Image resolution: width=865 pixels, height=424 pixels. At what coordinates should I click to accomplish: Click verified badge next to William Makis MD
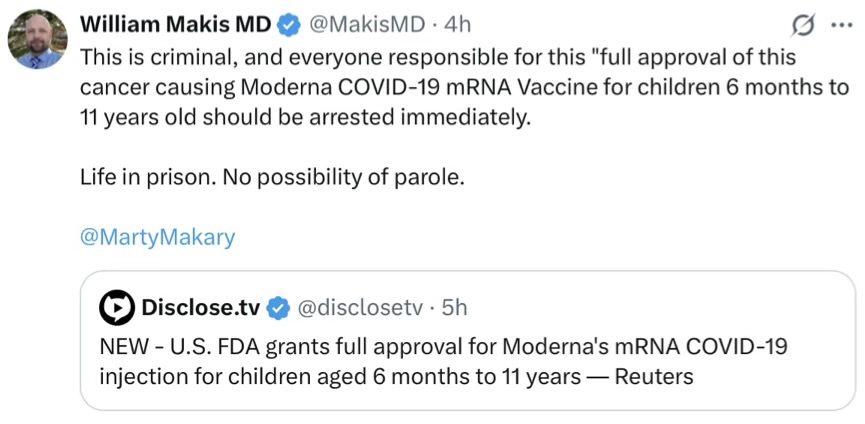point(289,25)
